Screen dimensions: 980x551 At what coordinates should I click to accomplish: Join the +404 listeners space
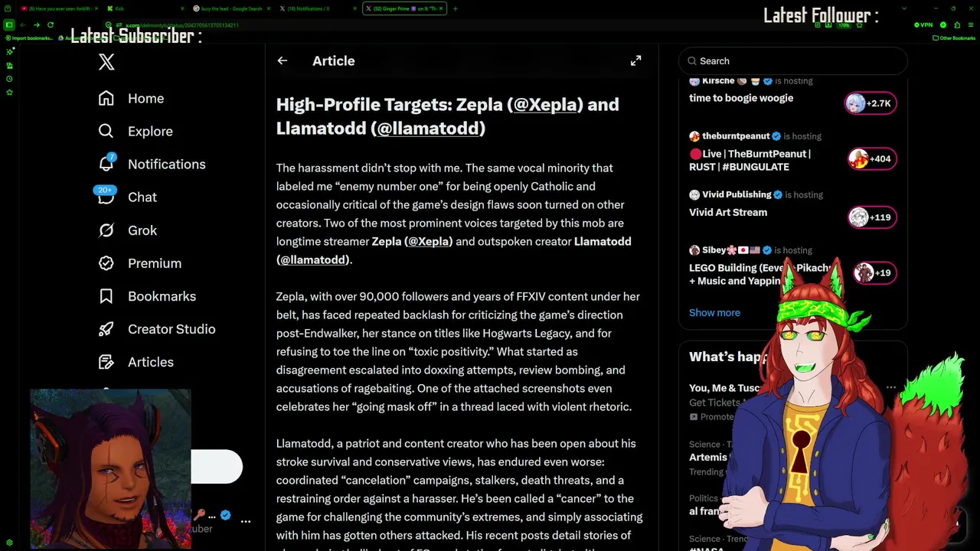click(872, 158)
